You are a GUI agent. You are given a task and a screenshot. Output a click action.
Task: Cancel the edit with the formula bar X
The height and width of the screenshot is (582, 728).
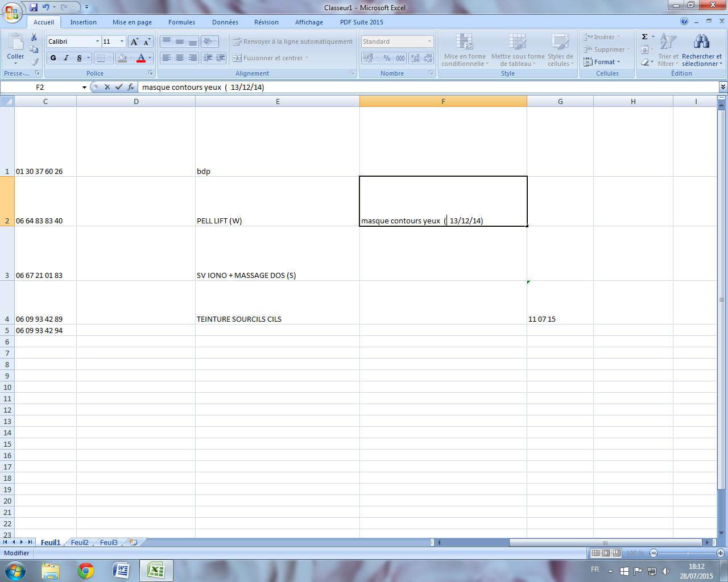pyautogui.click(x=107, y=87)
